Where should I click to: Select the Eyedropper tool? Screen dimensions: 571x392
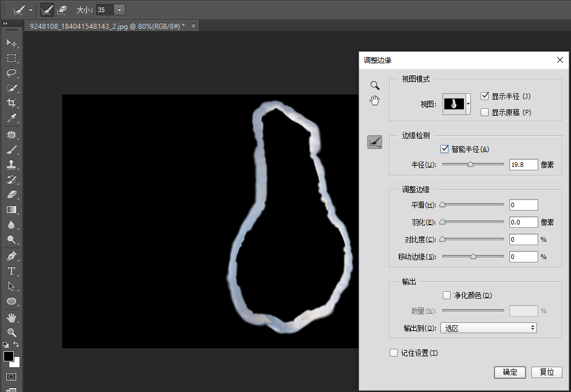[x=12, y=118]
